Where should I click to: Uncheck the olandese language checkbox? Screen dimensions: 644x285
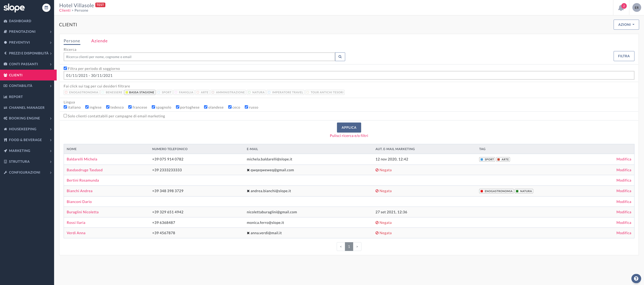[x=206, y=107]
